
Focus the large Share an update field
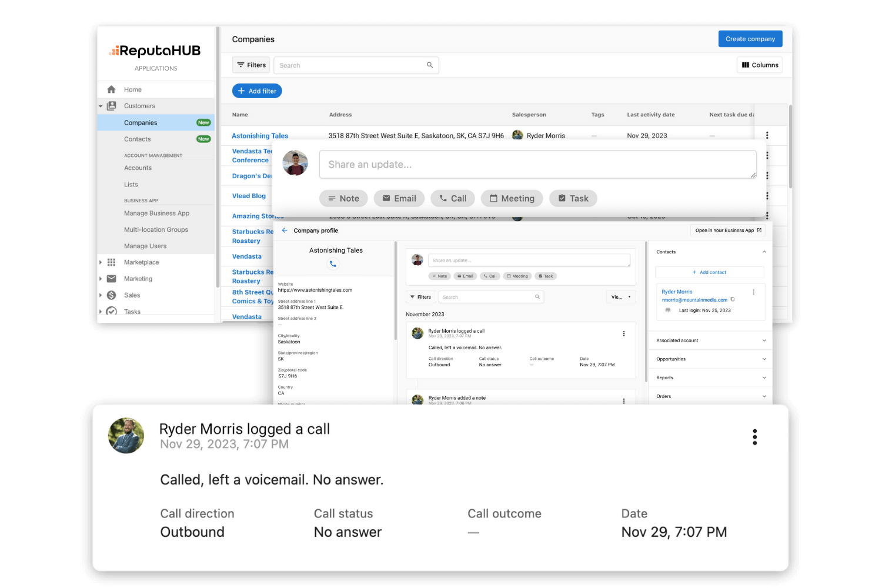coord(538,164)
